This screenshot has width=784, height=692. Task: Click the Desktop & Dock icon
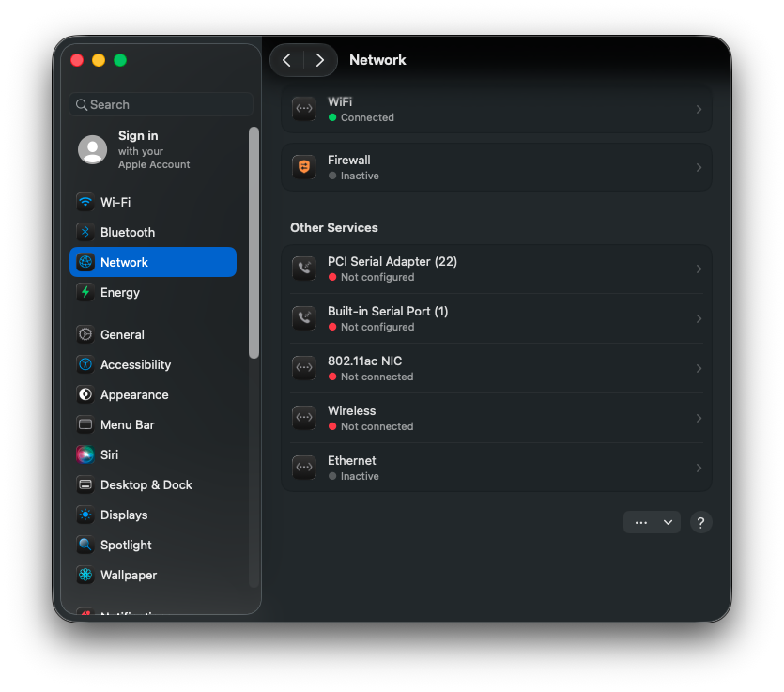click(x=85, y=484)
